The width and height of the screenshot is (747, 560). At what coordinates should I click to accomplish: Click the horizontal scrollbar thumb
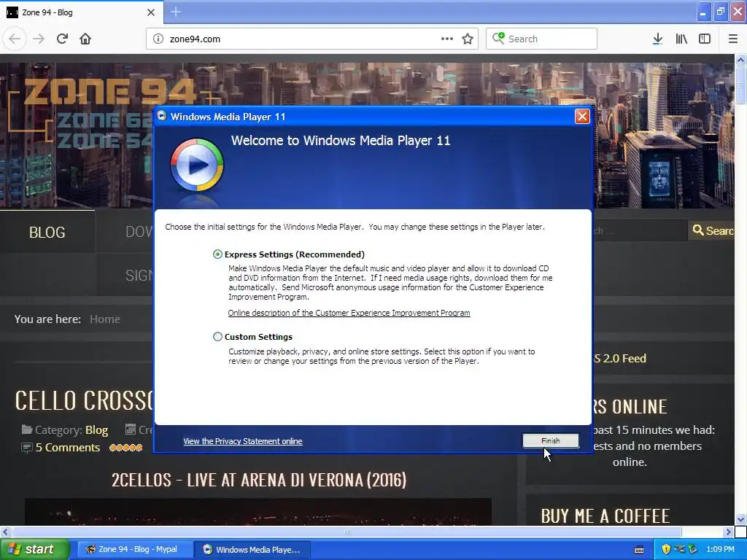pos(347,532)
